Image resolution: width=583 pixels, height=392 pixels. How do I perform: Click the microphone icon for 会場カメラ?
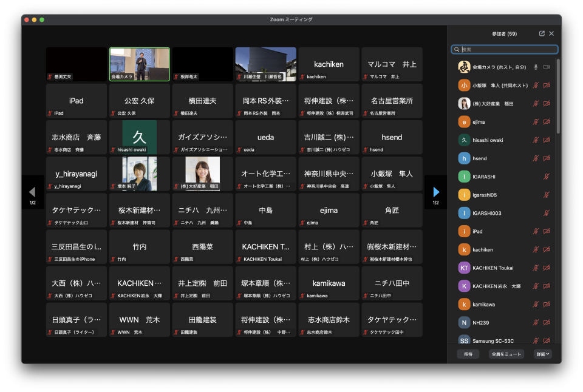(536, 67)
